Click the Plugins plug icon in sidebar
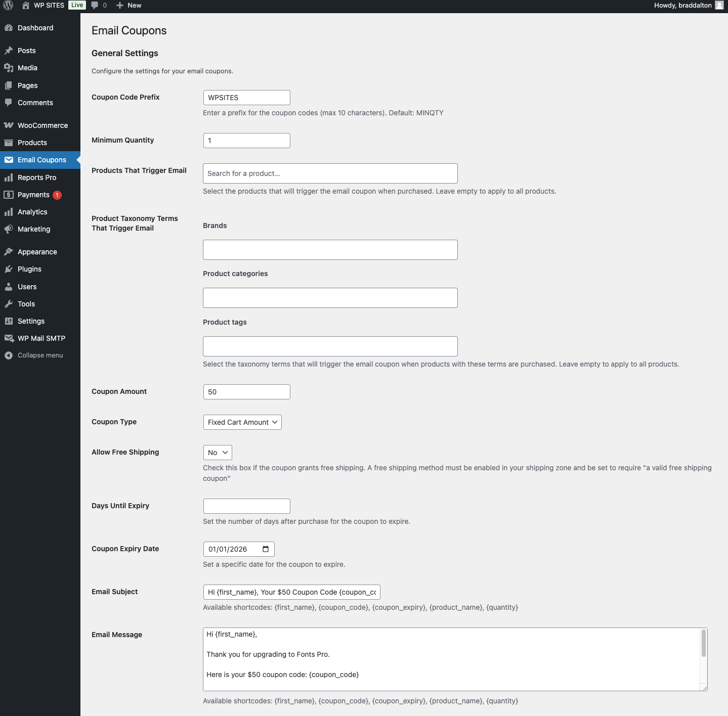 [9, 269]
